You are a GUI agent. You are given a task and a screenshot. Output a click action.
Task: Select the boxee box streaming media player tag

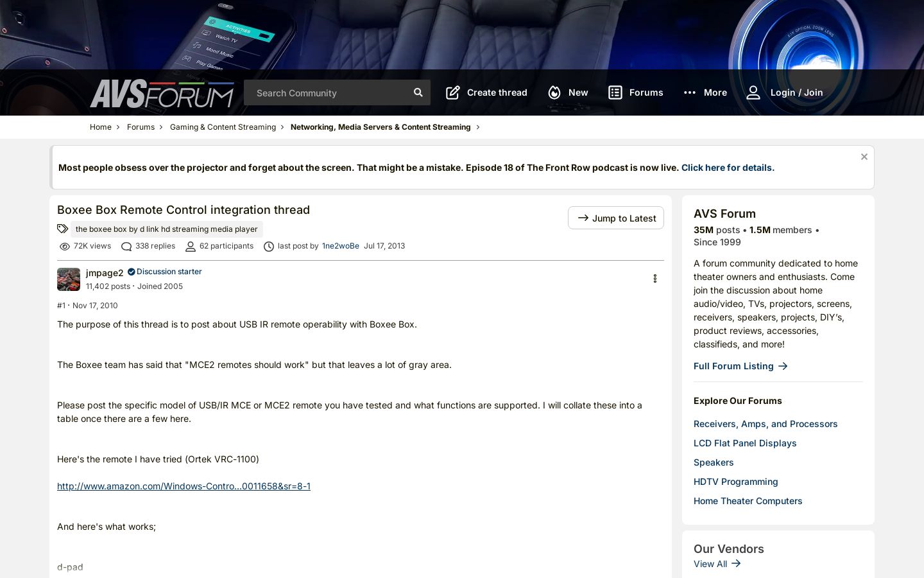(166, 229)
